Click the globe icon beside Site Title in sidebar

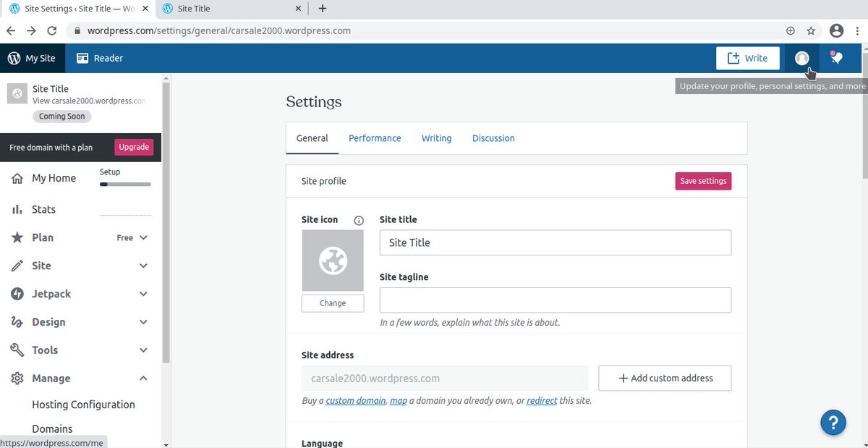[x=17, y=94]
